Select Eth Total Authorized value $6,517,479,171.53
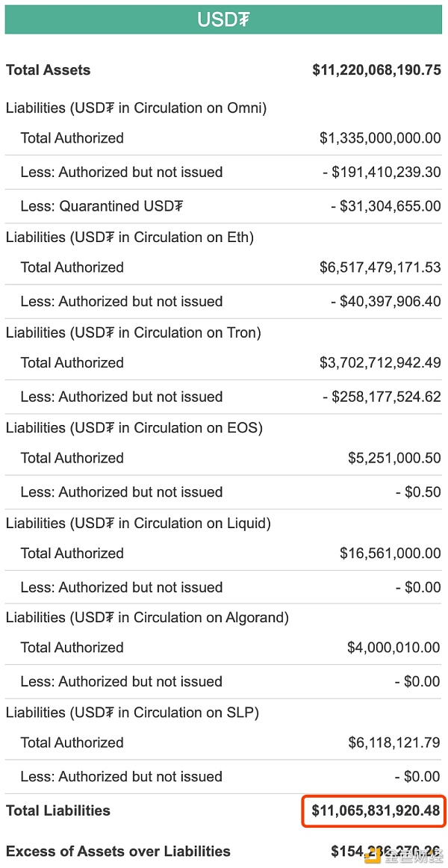Viewport: 448px width, 868px height. (380, 267)
